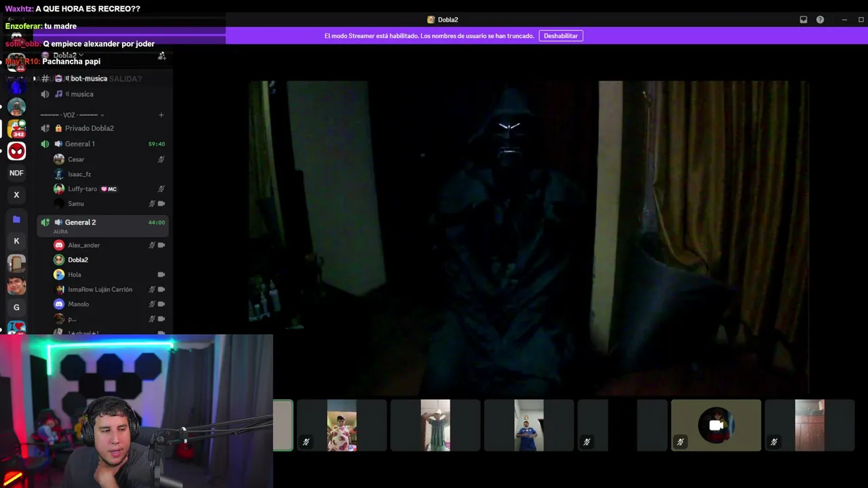Select the green shirt person video thumbnail
The height and width of the screenshot is (488, 868).
[x=435, y=425]
